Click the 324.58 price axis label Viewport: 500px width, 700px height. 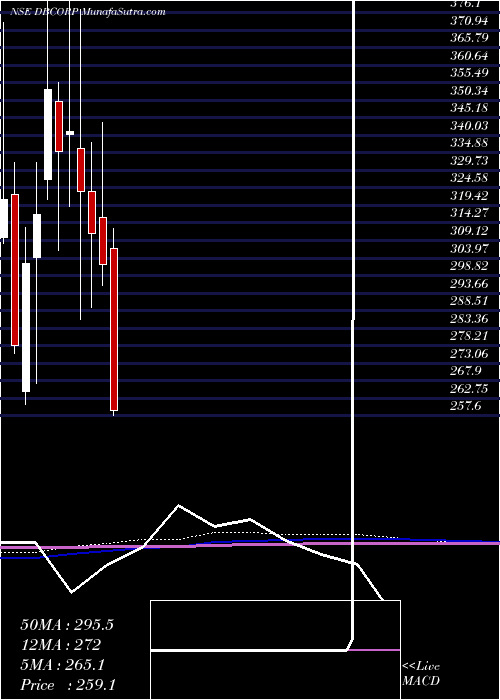(x=470, y=178)
